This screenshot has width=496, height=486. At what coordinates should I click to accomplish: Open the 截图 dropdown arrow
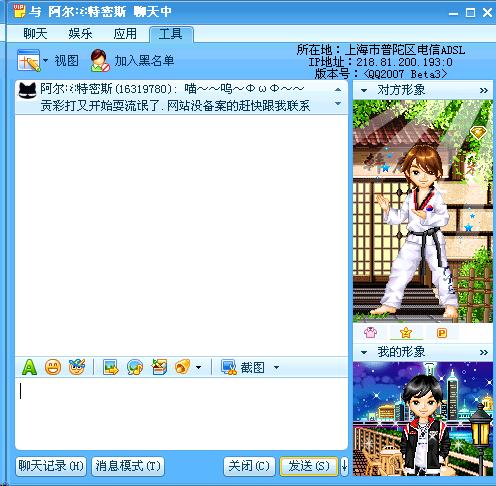pyautogui.click(x=276, y=368)
